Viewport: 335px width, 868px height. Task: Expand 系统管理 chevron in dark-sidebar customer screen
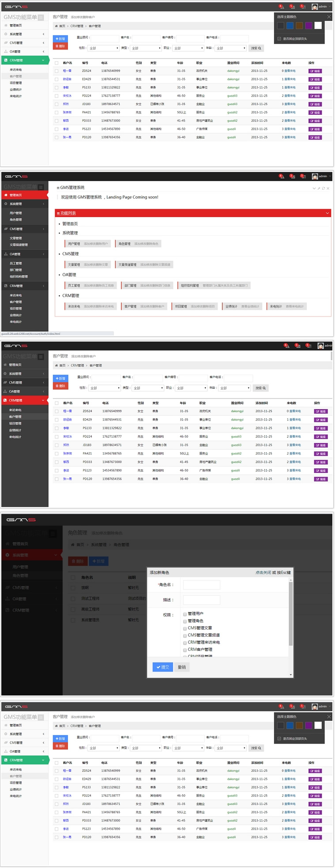point(43,374)
